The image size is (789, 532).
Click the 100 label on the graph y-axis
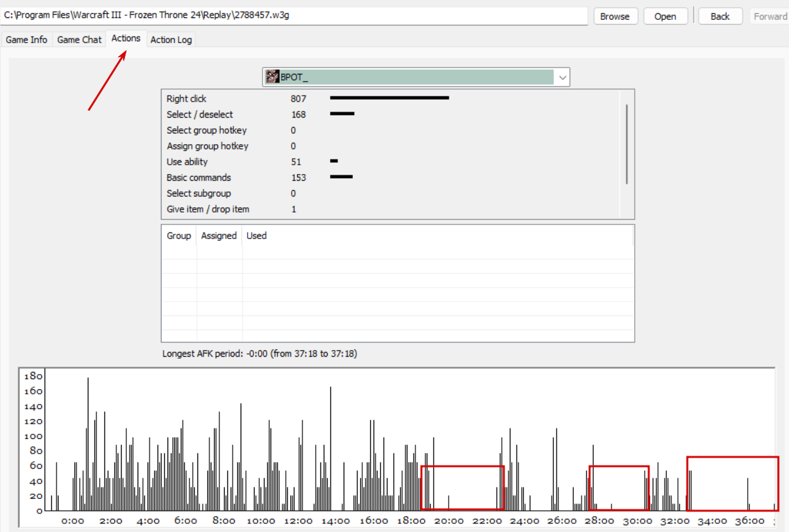tap(33, 436)
